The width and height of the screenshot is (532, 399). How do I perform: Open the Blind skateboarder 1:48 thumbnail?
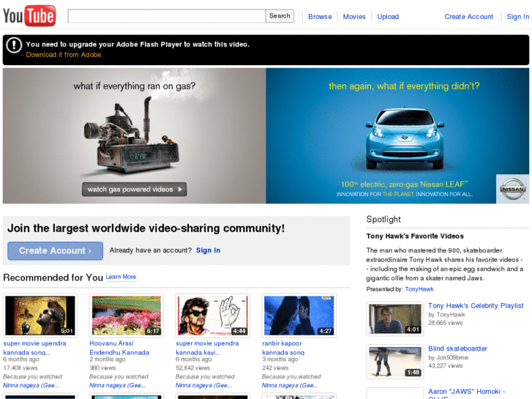coord(395,362)
